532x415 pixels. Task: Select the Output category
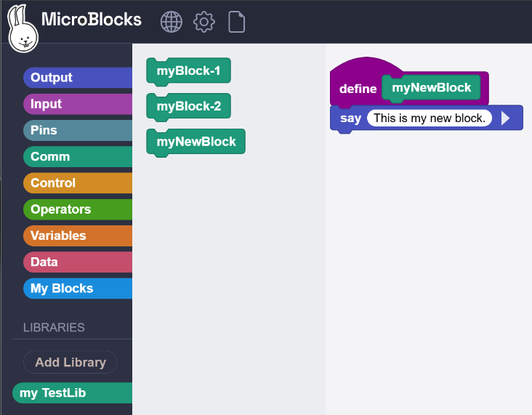[x=78, y=77]
